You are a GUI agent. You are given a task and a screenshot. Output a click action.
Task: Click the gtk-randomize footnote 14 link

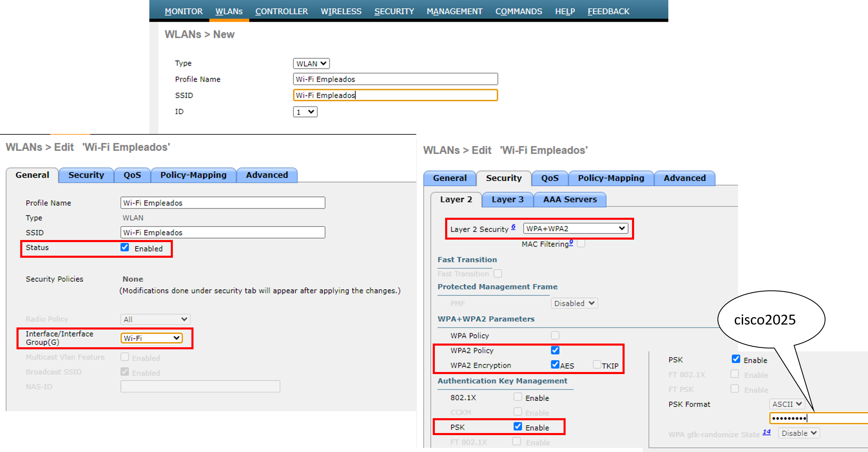click(x=767, y=432)
